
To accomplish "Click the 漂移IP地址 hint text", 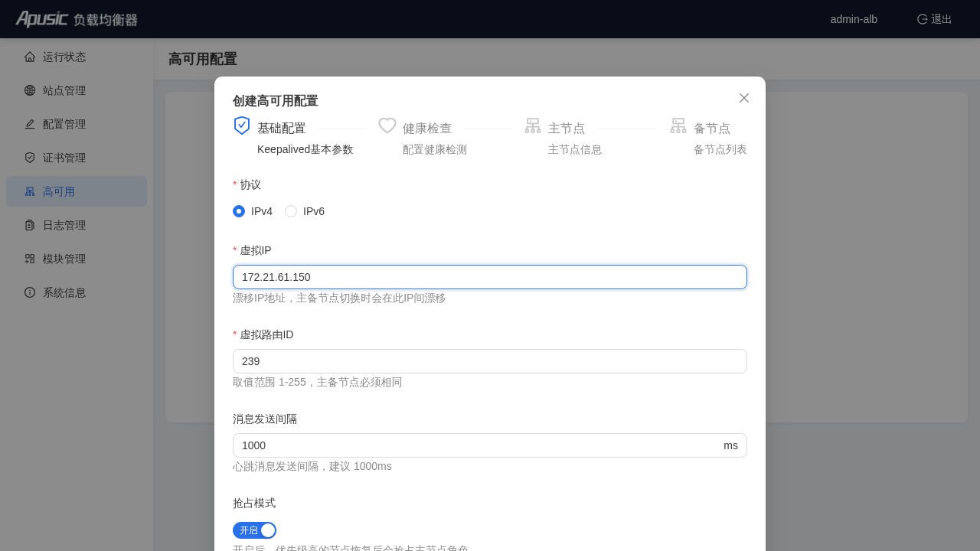I will point(339,298).
